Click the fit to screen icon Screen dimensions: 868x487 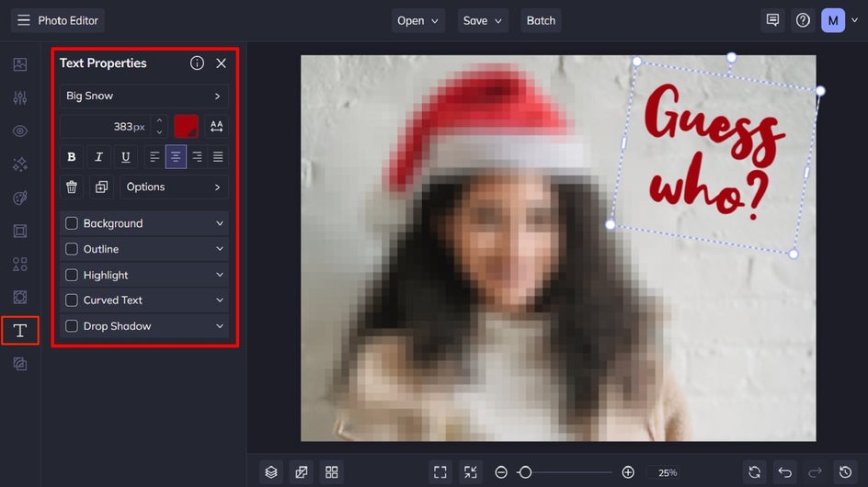[440, 472]
